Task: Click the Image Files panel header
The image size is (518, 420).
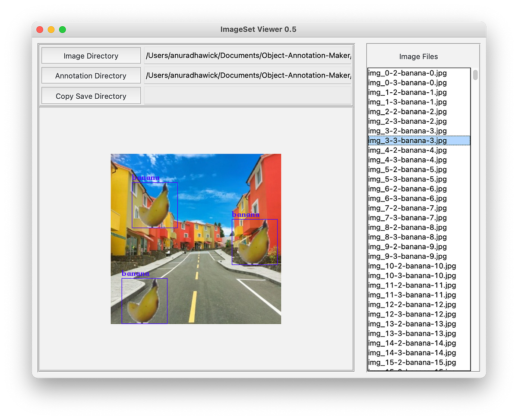Action: tap(418, 56)
